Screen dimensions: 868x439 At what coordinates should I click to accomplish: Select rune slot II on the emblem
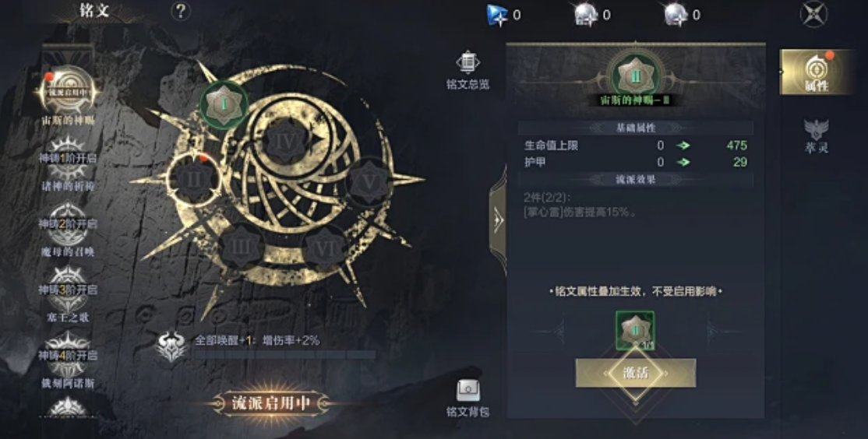coord(194,180)
